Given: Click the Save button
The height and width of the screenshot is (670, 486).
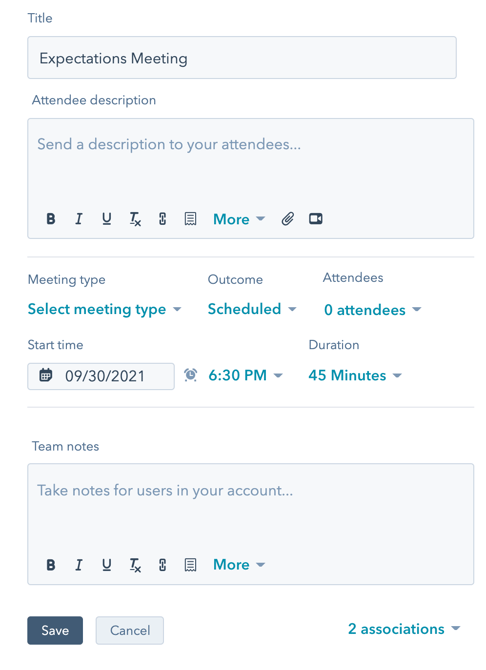Looking at the screenshot, I should click(55, 630).
